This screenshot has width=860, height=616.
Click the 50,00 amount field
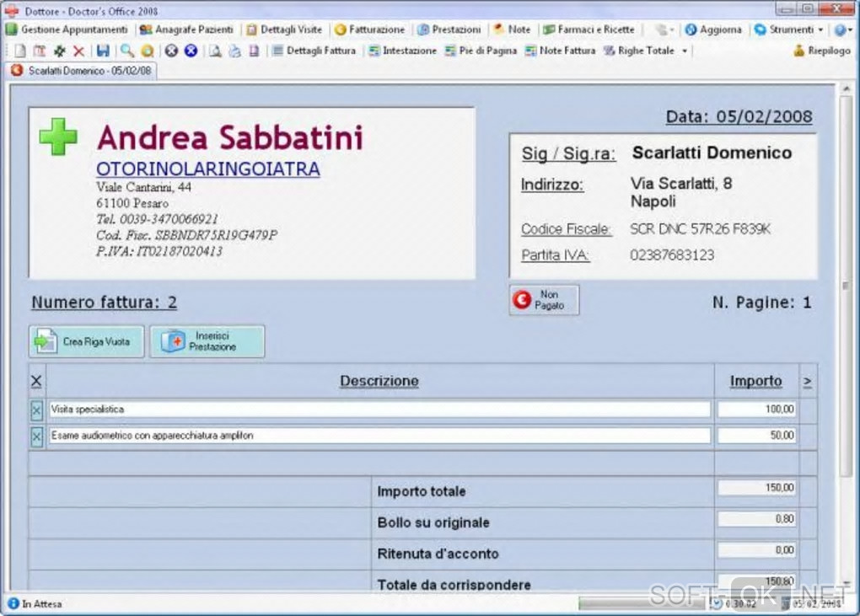click(x=757, y=436)
